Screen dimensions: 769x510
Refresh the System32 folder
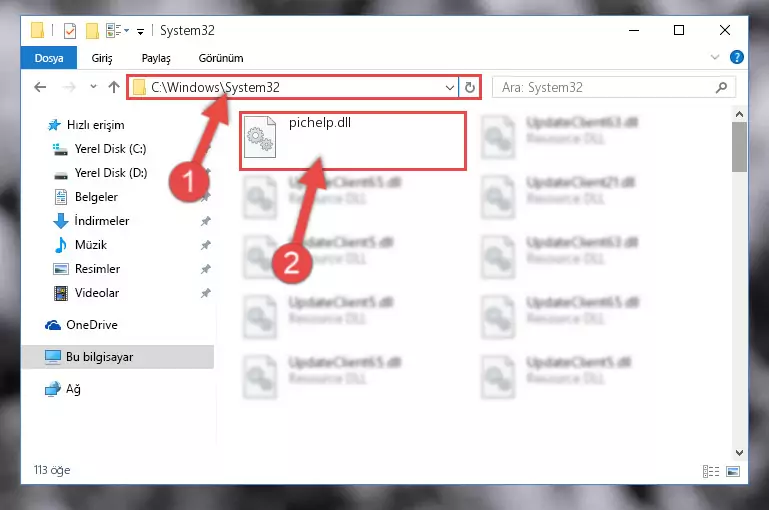469,88
